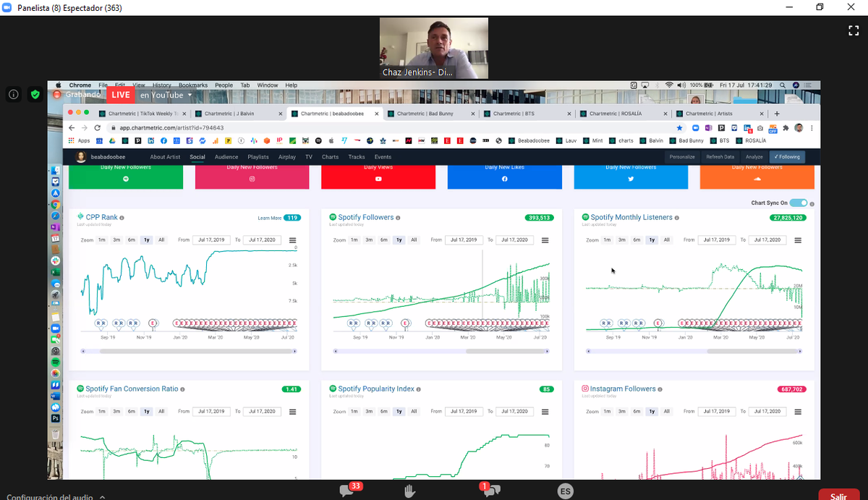
Task: Switch to Audience tab
Action: (226, 157)
